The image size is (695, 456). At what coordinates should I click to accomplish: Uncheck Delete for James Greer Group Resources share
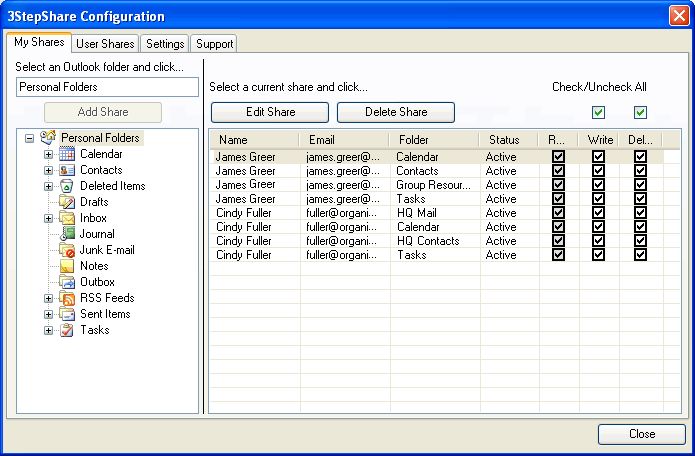pos(640,184)
